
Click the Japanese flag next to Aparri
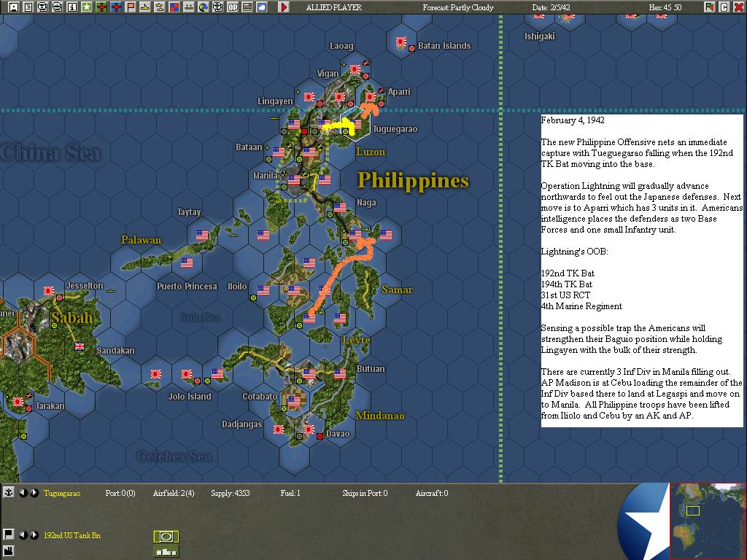point(370,97)
